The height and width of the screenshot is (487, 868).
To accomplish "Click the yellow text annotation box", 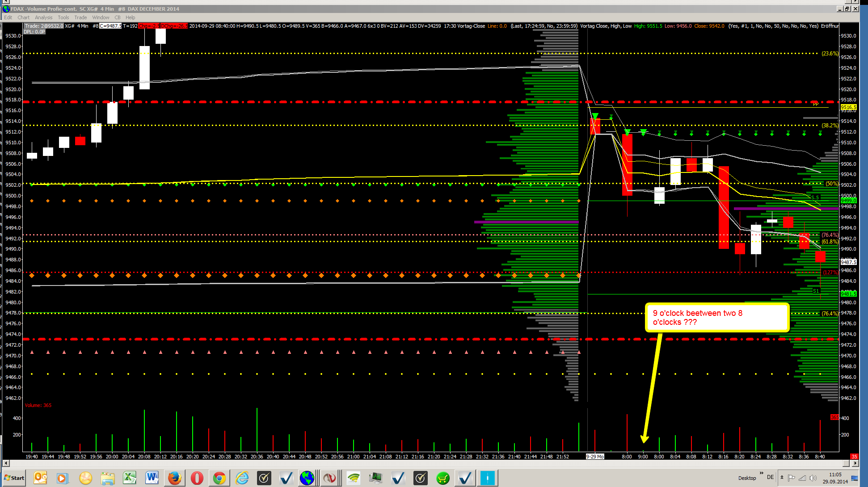I will (x=717, y=318).
